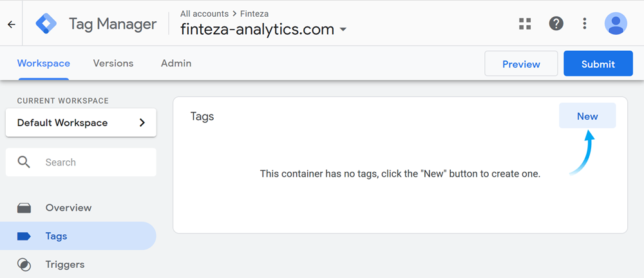The height and width of the screenshot is (278, 644).
Task: Switch to the Versions tab
Action: click(x=113, y=64)
